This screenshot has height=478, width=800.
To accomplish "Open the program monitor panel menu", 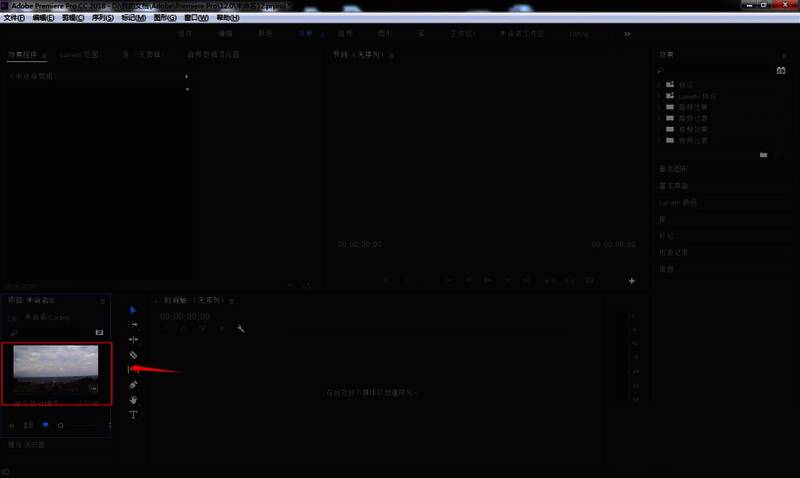I will pyautogui.click(x=391, y=55).
